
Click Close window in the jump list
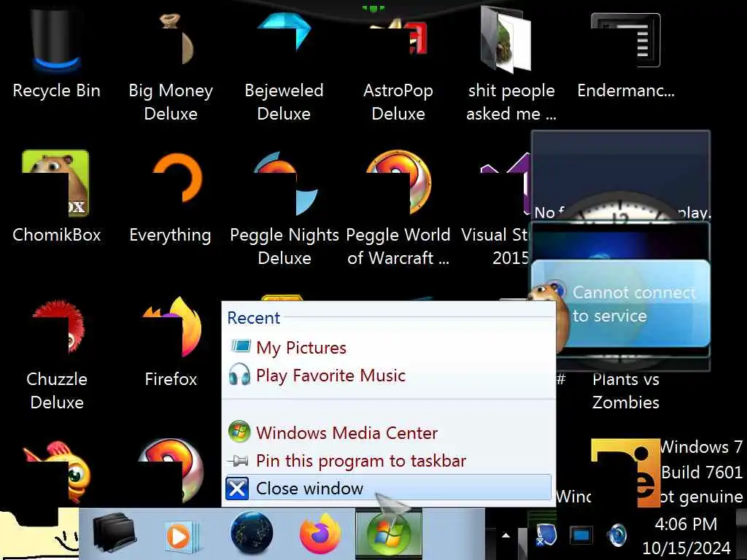coord(388,488)
